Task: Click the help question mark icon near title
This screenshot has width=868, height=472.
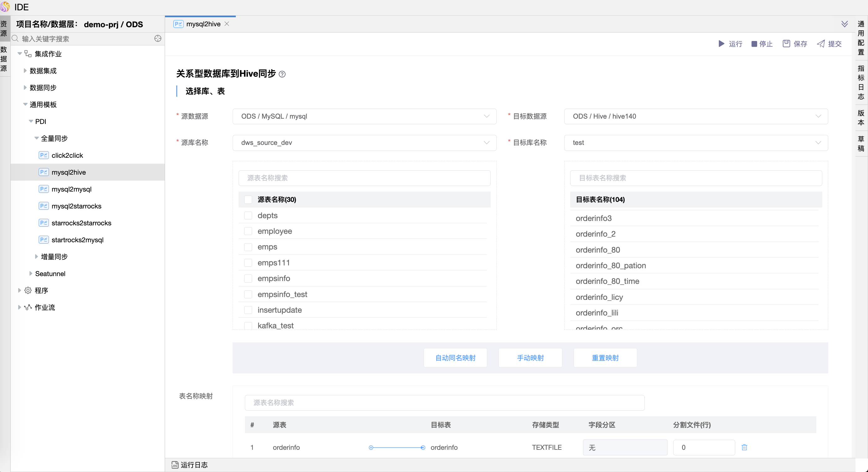Action: (282, 74)
